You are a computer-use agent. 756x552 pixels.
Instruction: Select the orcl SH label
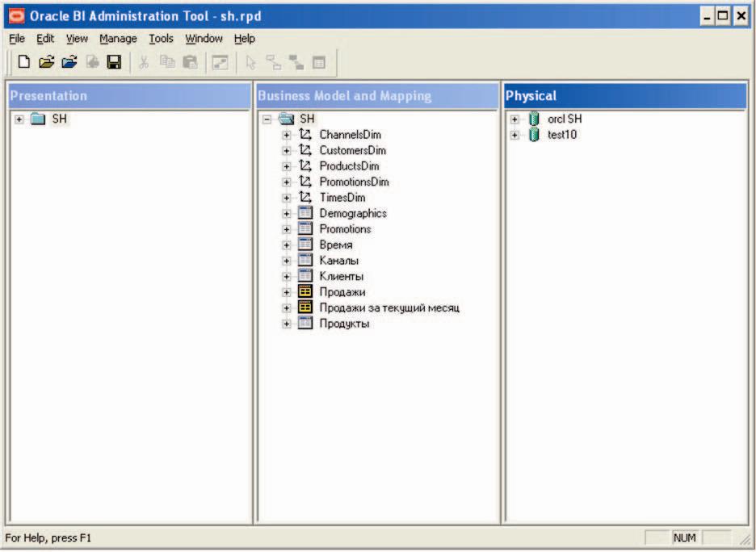point(565,119)
